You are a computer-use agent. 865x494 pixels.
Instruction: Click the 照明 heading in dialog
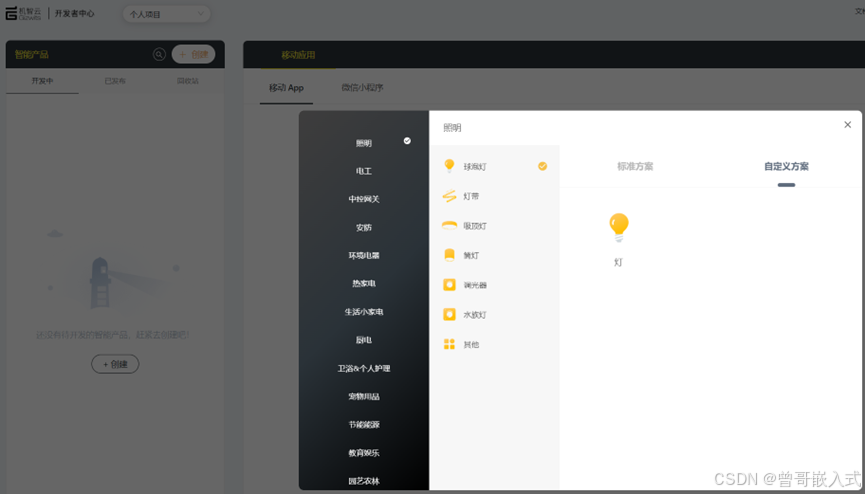(452, 128)
